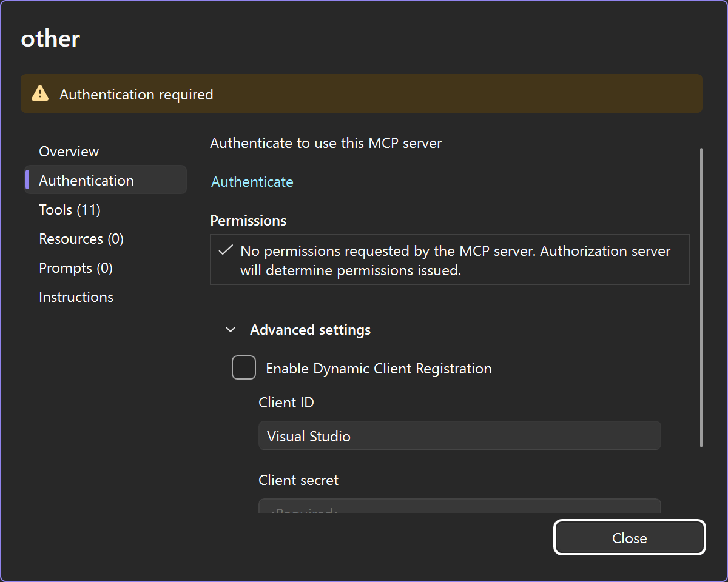Click the dialog title labeled other
This screenshot has width=728, height=582.
click(x=50, y=38)
